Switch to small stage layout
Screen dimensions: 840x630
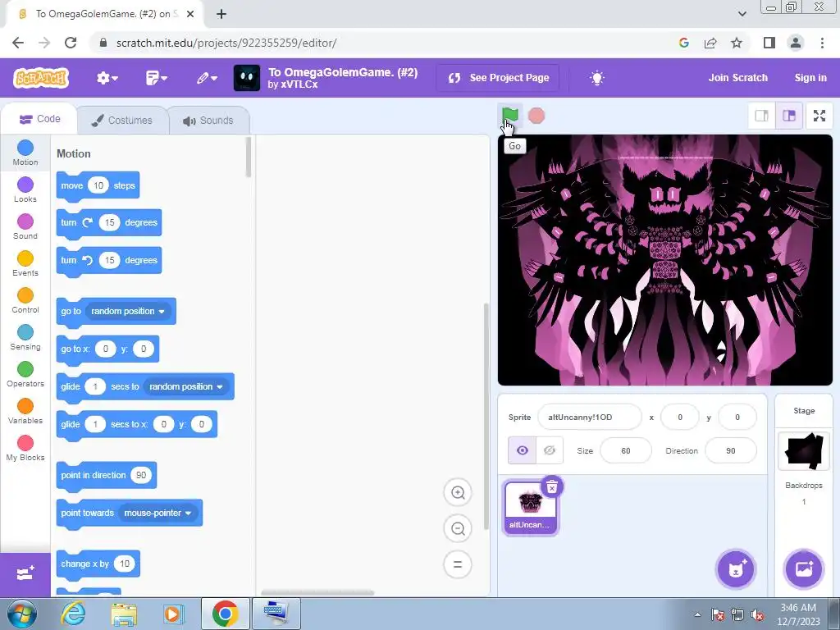[x=762, y=116]
